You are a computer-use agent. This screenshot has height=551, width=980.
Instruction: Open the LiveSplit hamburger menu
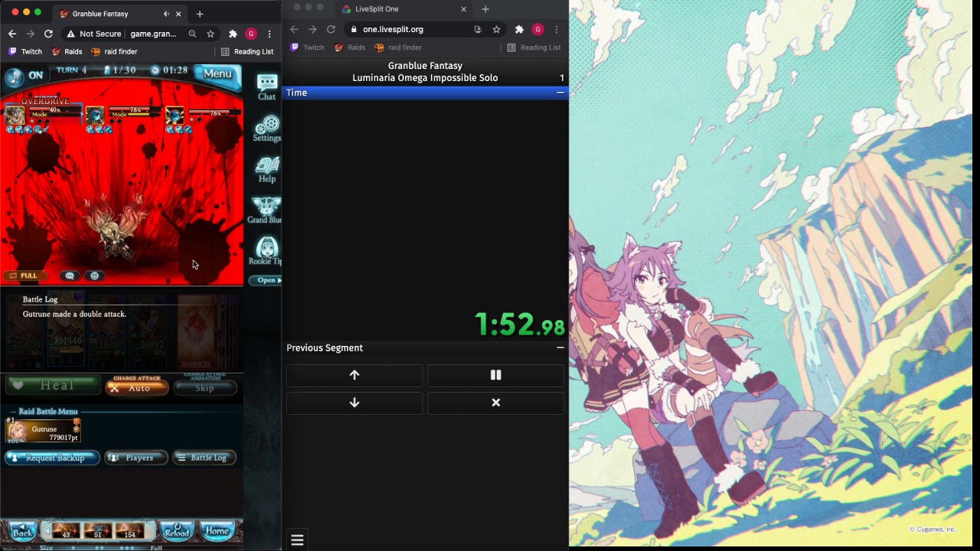[x=297, y=540]
